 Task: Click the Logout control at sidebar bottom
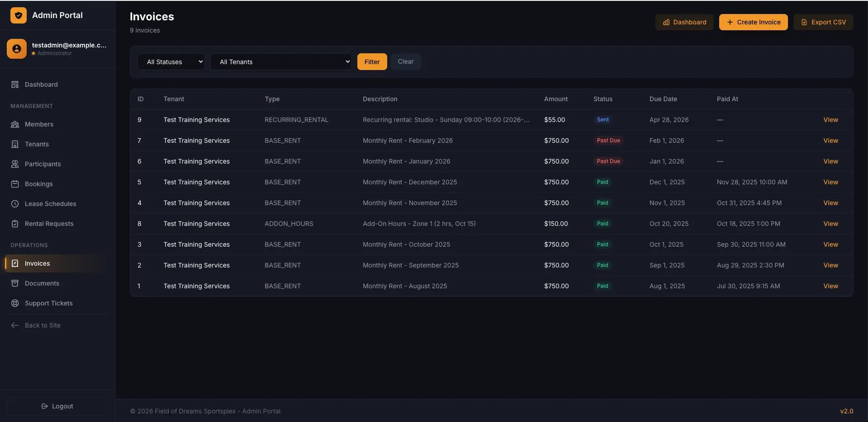pos(57,406)
